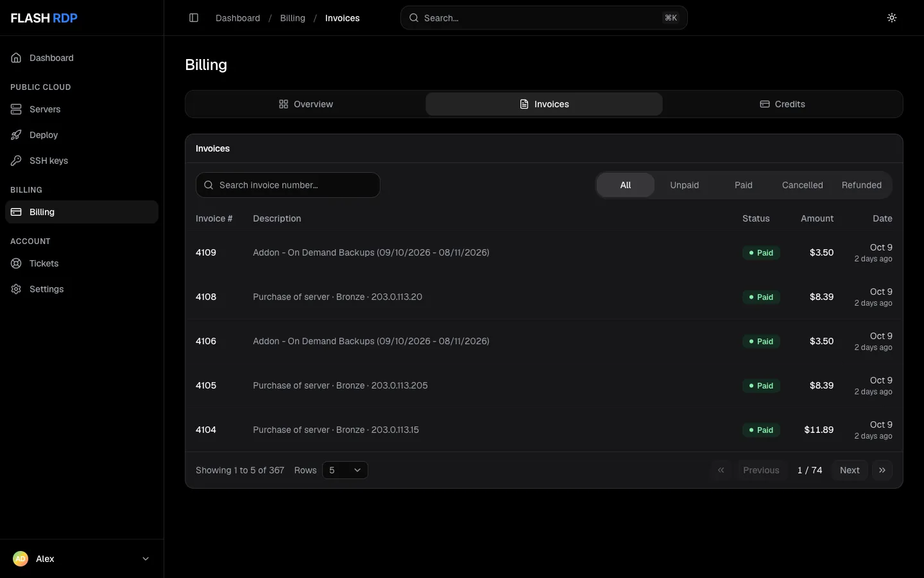Click the Alex avatar icon
Screen dimensions: 924x578
pyautogui.click(x=21, y=559)
